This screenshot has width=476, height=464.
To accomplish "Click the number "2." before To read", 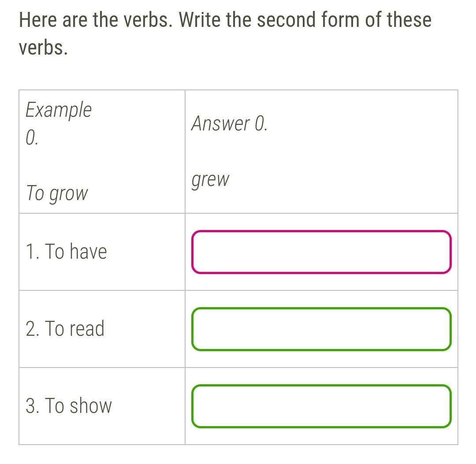I will [x=32, y=328].
